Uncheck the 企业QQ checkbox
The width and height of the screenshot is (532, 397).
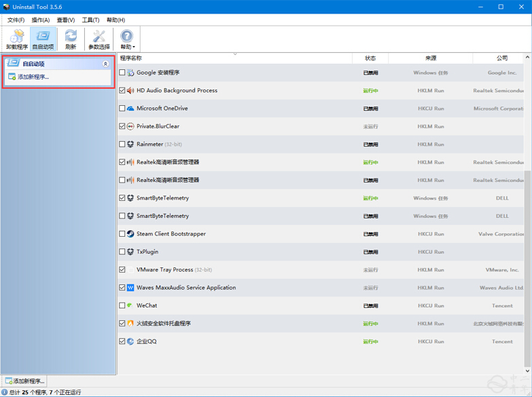tap(122, 341)
